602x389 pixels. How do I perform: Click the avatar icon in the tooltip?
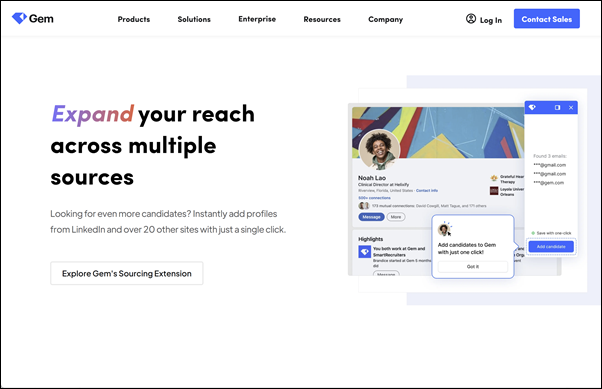444,230
